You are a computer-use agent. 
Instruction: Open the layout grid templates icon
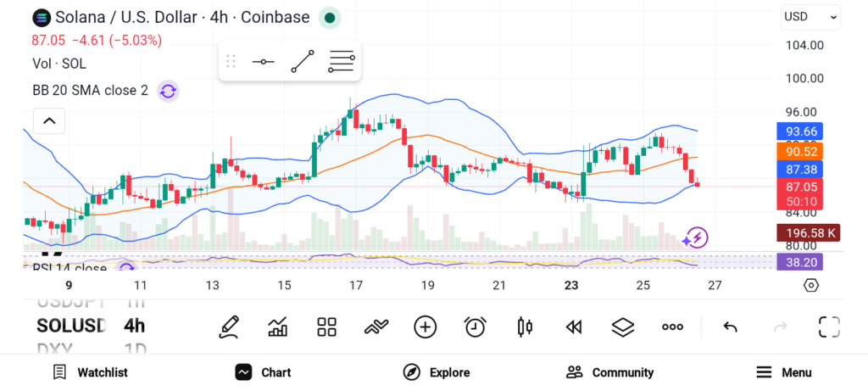pos(326,327)
